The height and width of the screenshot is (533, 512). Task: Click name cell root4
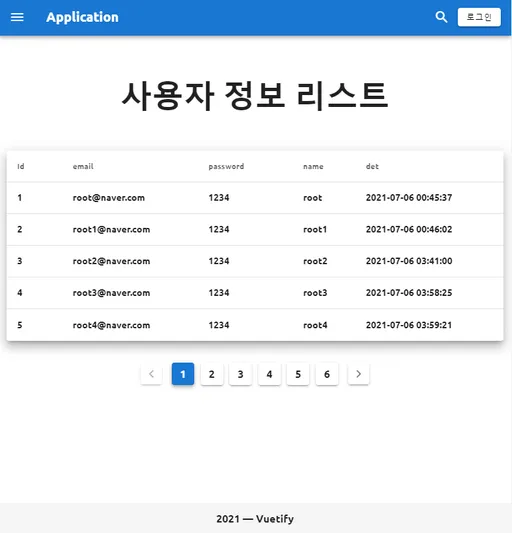[315, 325]
